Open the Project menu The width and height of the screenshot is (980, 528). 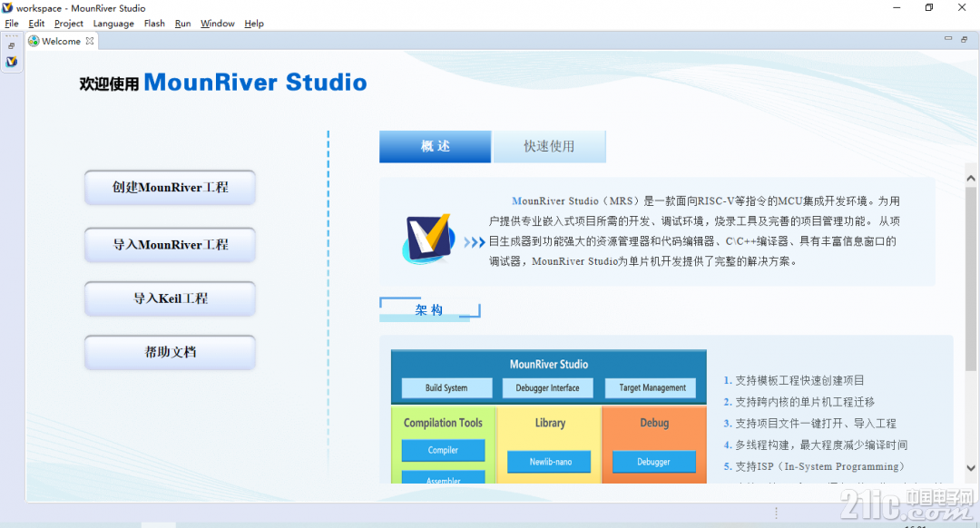pos(69,23)
